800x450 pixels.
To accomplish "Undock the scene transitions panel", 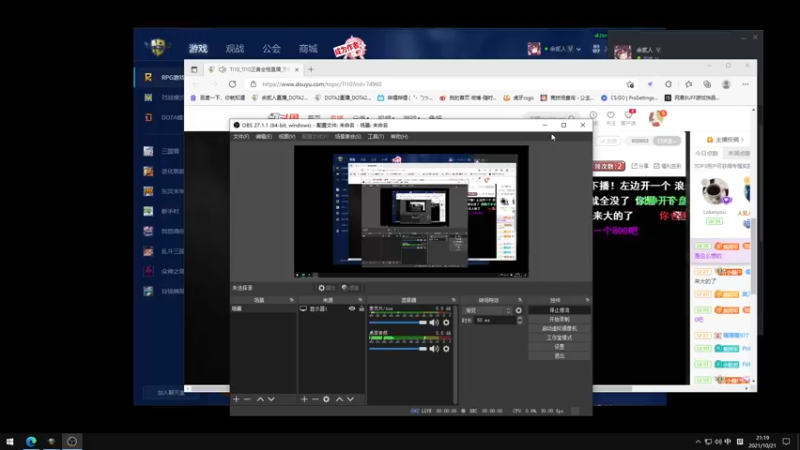I will (x=520, y=300).
